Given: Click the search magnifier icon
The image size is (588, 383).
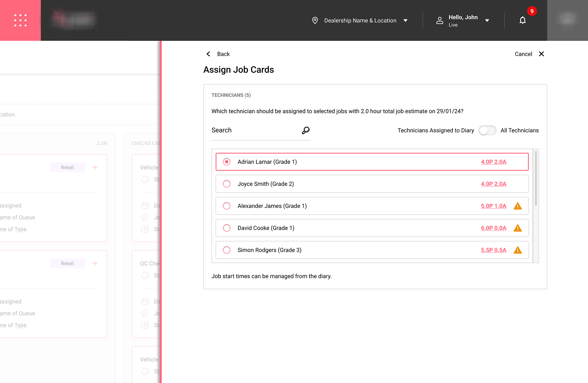Looking at the screenshot, I should click(x=306, y=130).
